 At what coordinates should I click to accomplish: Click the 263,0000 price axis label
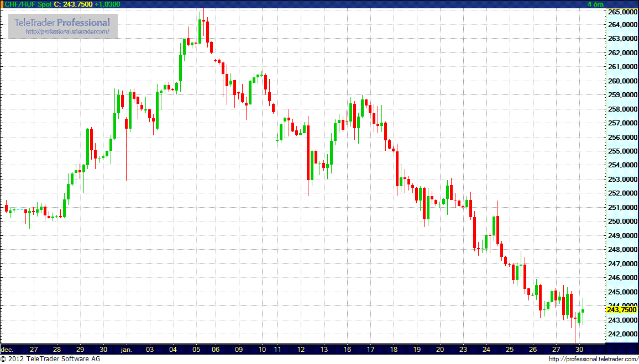[x=623, y=39]
